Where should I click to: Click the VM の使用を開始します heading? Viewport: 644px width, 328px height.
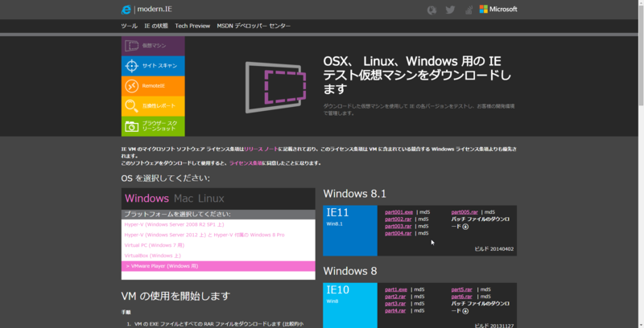(175, 296)
